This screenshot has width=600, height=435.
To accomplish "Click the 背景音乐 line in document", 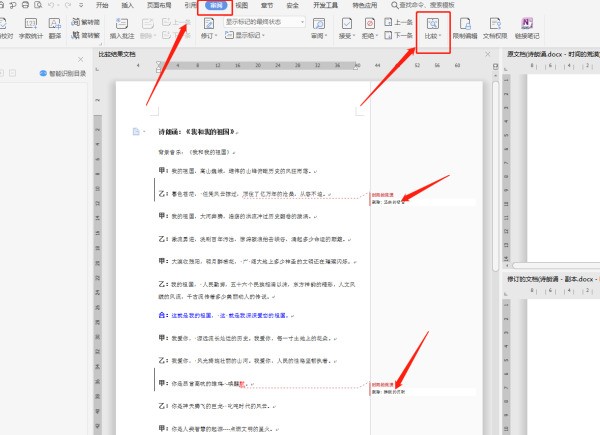I will click(197, 152).
